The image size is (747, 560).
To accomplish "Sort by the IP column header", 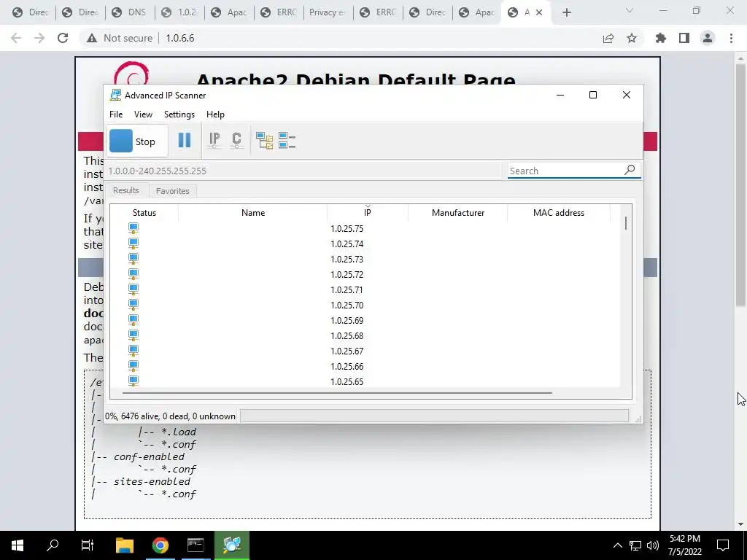I will [368, 213].
